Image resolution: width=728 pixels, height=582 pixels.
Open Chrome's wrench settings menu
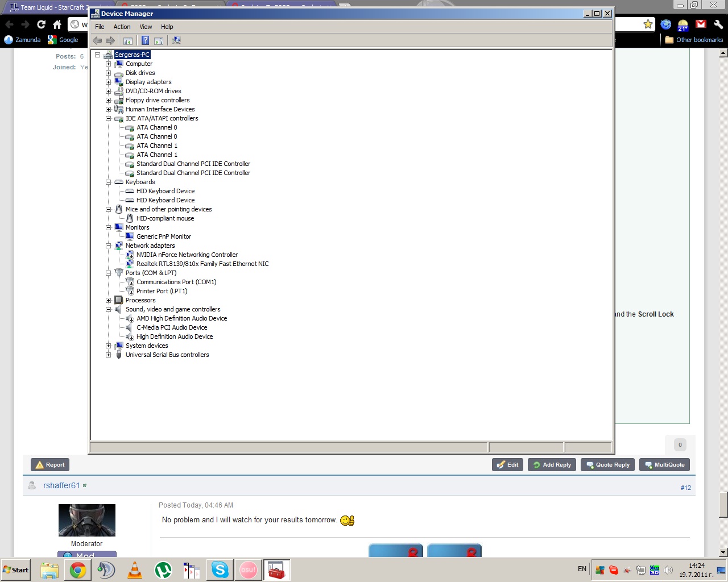pos(718,24)
